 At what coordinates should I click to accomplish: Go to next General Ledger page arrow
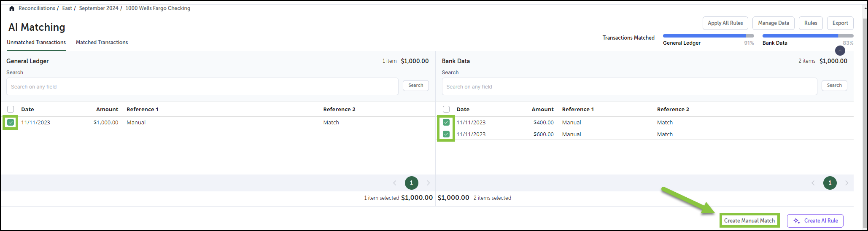tap(428, 183)
